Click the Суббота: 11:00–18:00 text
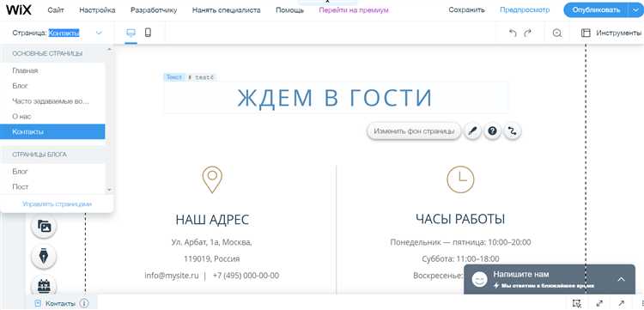 [460, 258]
